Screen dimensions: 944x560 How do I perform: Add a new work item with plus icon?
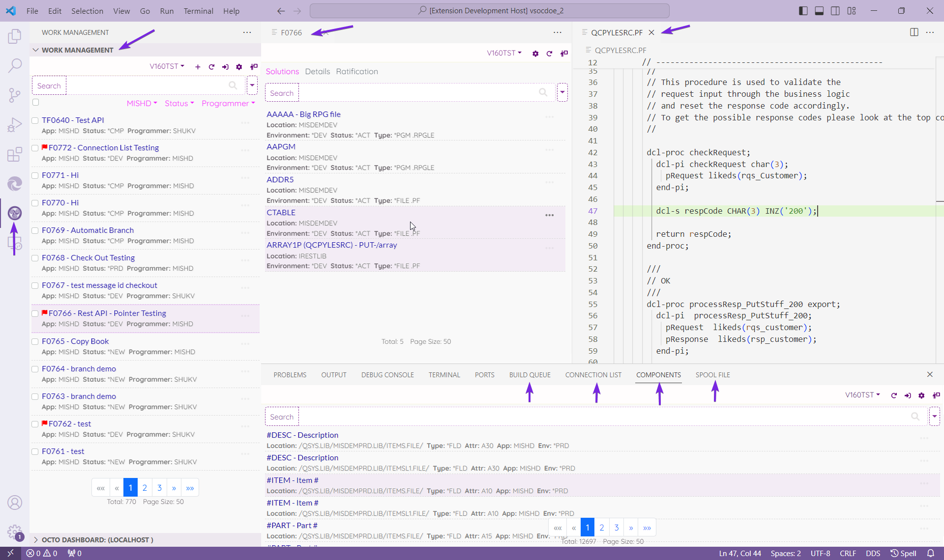[x=198, y=67]
